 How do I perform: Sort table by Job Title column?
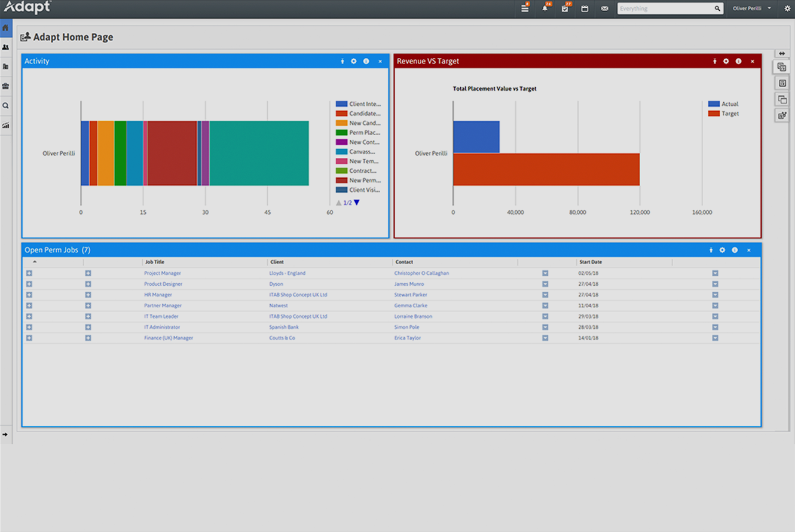coord(154,262)
